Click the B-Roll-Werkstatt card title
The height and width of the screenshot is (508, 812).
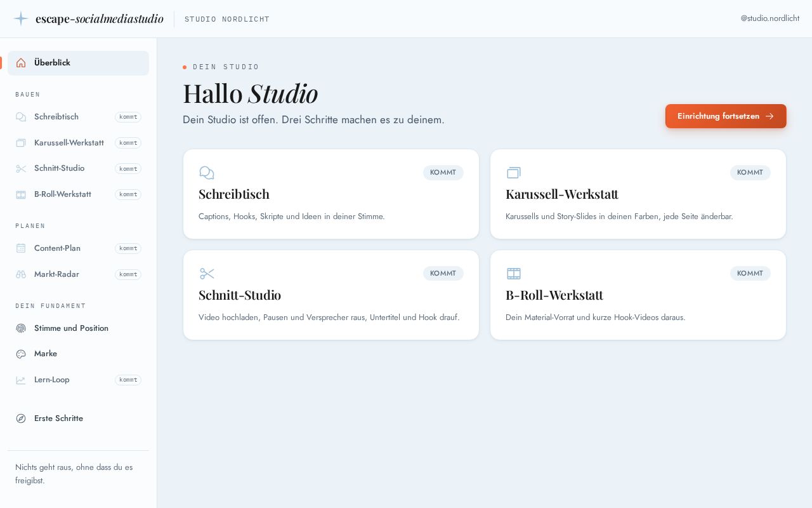(554, 295)
